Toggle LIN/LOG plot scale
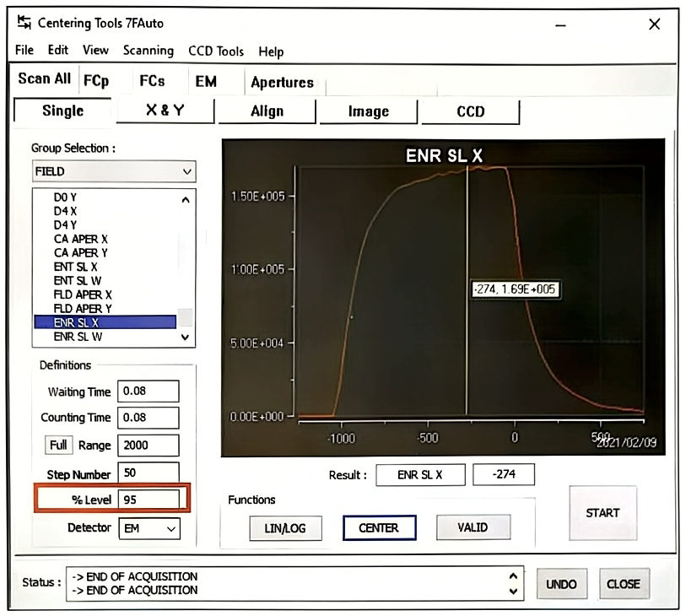Viewport: 686px width, 616px height. [x=285, y=528]
